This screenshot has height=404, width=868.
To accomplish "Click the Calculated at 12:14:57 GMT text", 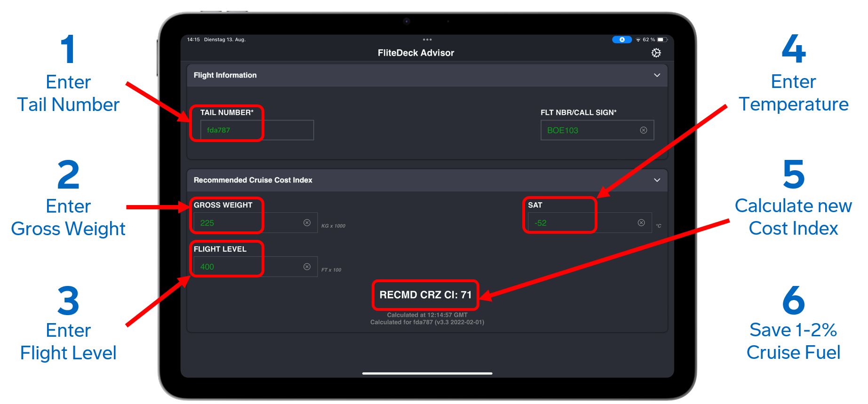I will [427, 315].
